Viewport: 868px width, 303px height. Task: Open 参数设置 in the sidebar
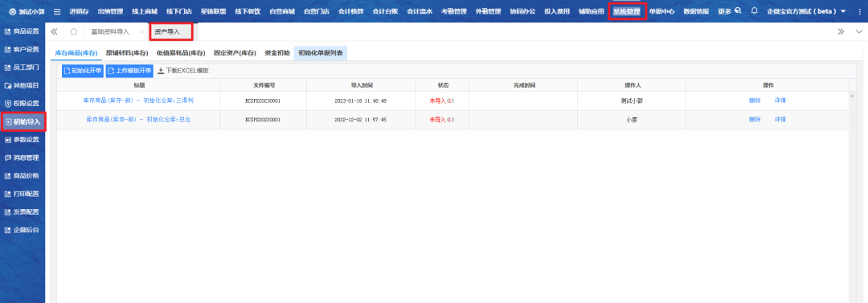[x=23, y=140]
